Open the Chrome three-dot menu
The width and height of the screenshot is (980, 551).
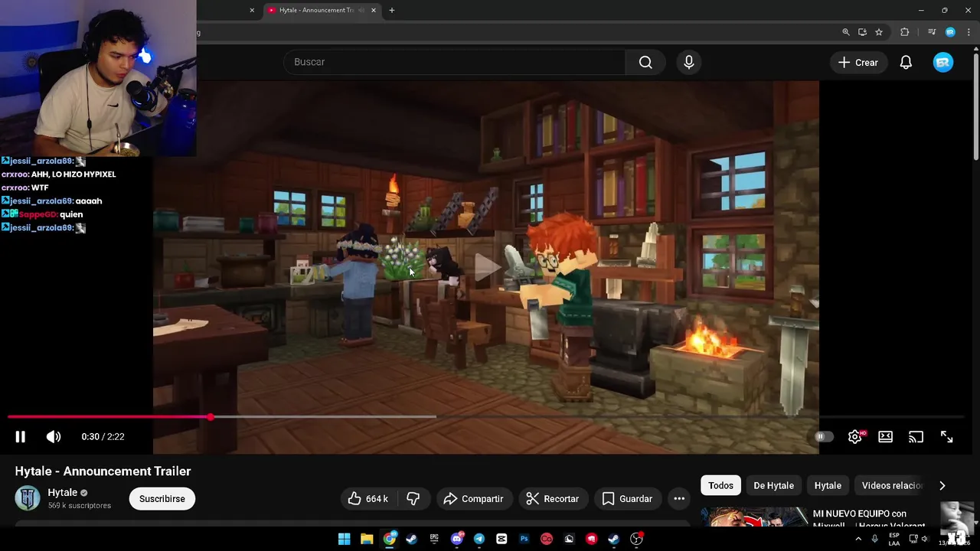pos(969,32)
